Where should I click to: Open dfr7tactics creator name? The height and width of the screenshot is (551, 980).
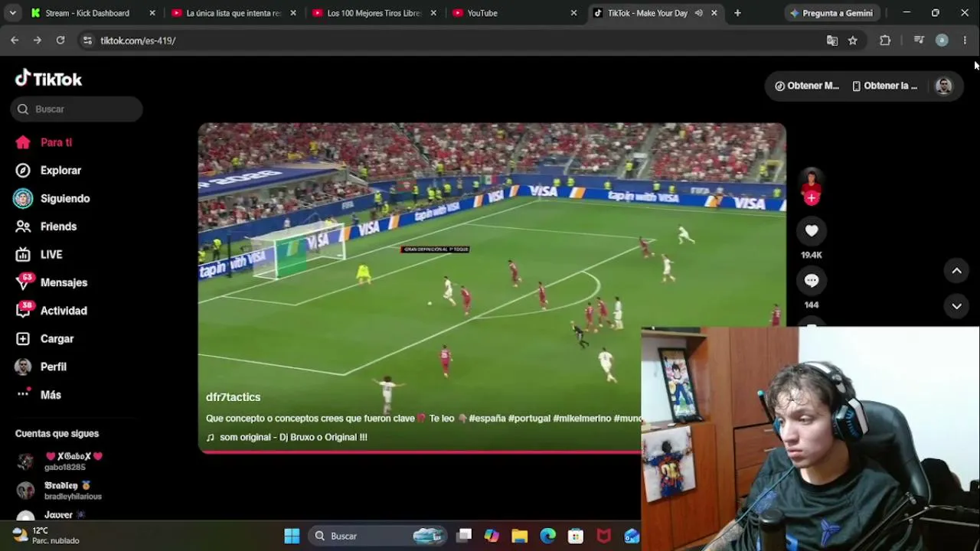(233, 397)
